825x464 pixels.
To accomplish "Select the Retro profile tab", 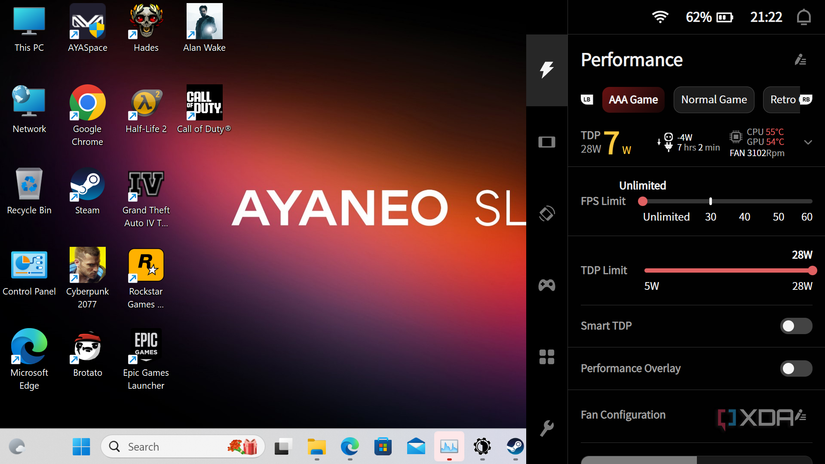I will [x=781, y=100].
